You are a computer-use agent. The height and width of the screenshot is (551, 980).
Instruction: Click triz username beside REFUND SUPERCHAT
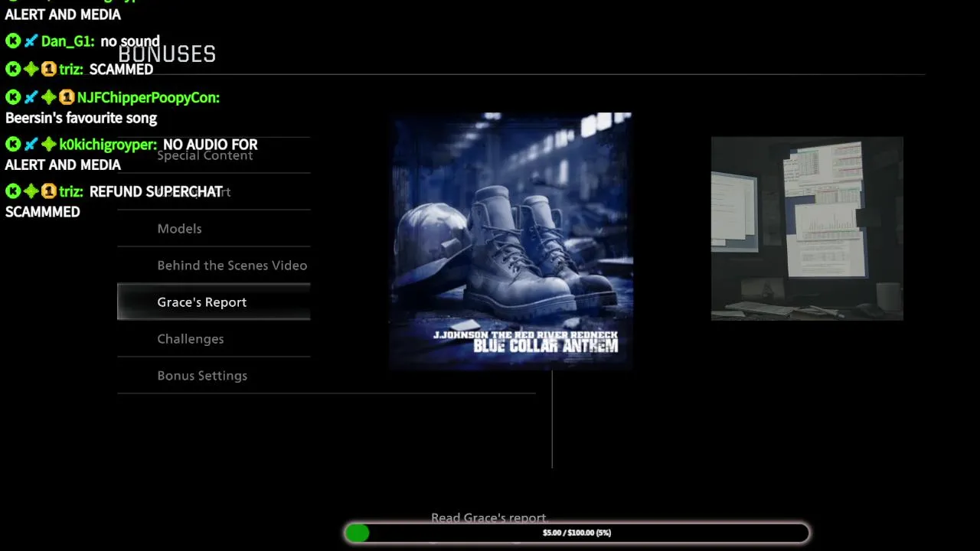(x=70, y=192)
